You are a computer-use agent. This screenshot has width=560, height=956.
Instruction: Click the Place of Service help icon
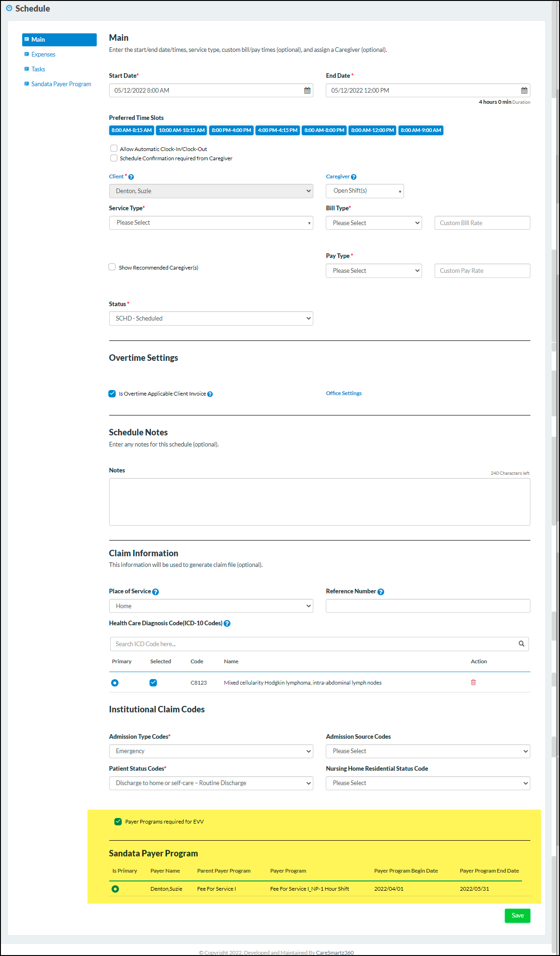pos(156,592)
